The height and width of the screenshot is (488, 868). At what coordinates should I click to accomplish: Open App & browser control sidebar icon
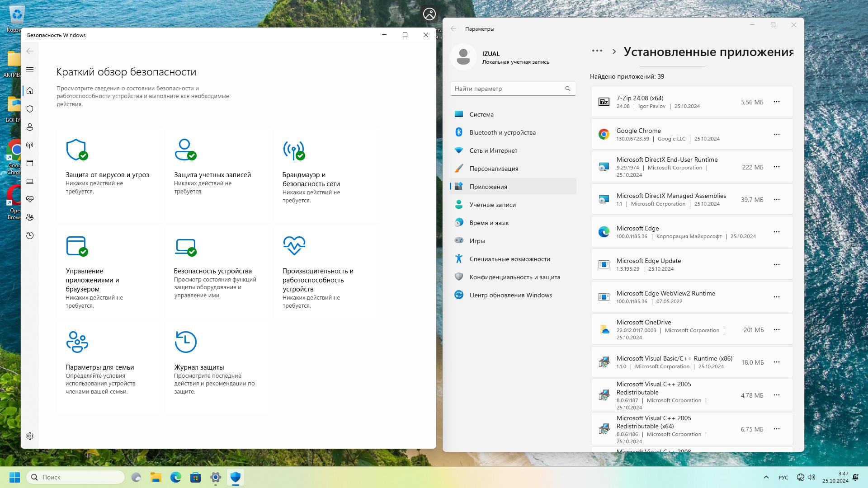coord(30,163)
